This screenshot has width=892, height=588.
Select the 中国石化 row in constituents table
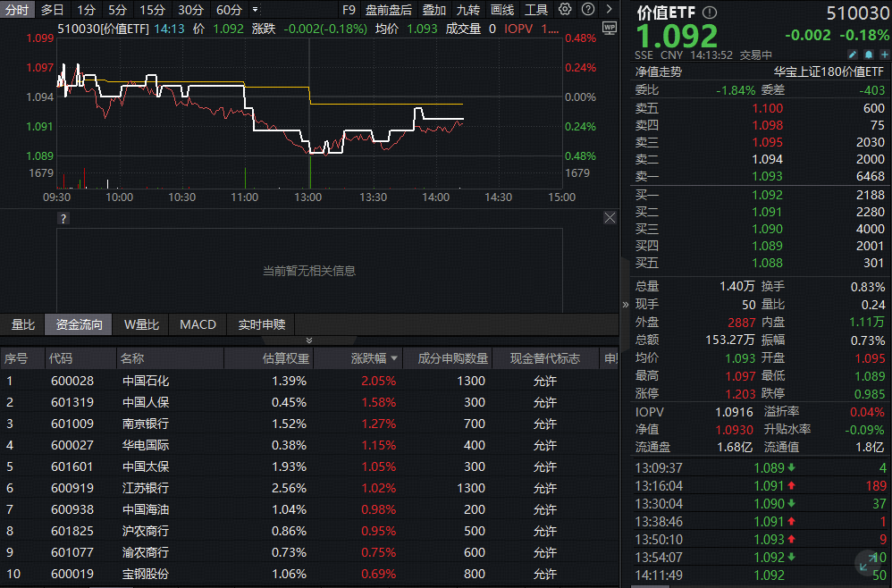[146, 380]
